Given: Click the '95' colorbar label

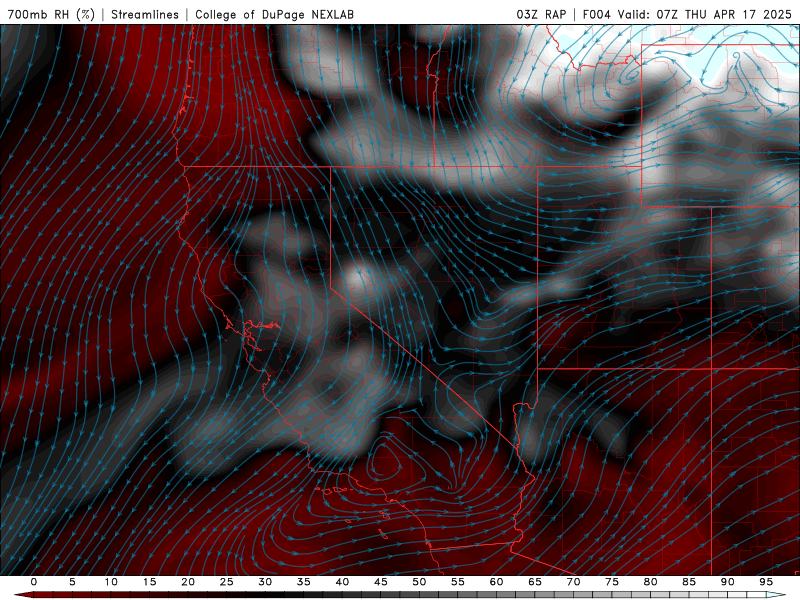Looking at the screenshot, I should (766, 582).
